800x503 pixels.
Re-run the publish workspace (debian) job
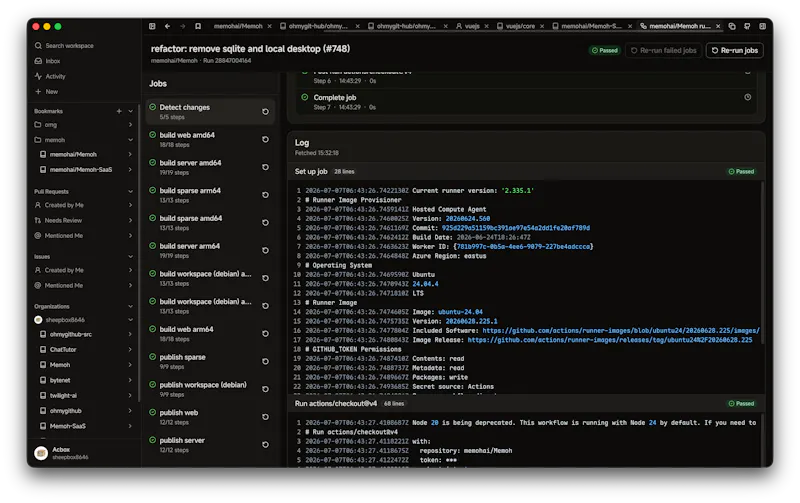pos(265,389)
